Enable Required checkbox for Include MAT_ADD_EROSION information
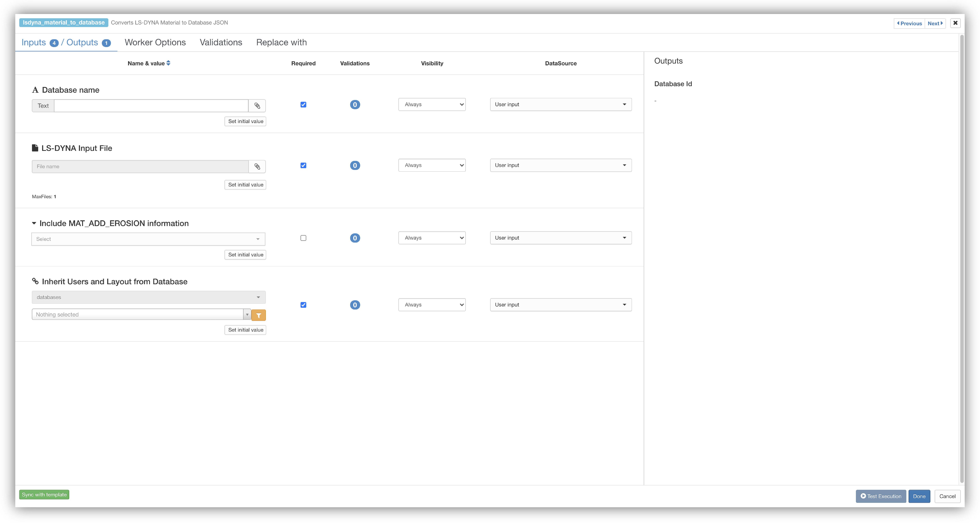Image resolution: width=980 pixels, height=523 pixels. (303, 238)
